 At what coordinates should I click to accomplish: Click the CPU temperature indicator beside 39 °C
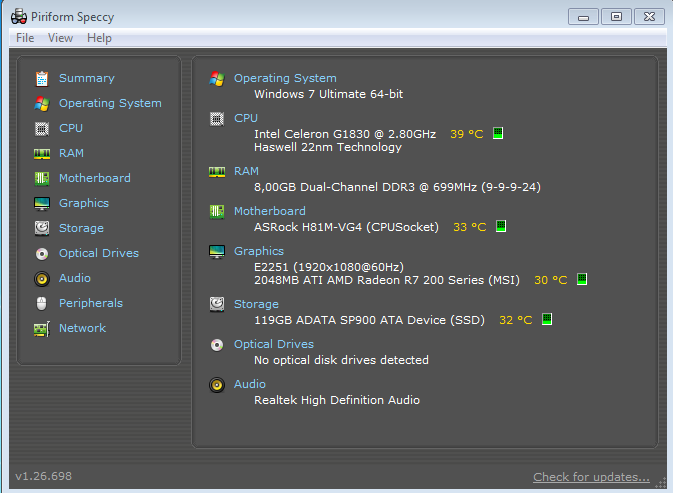(498, 133)
